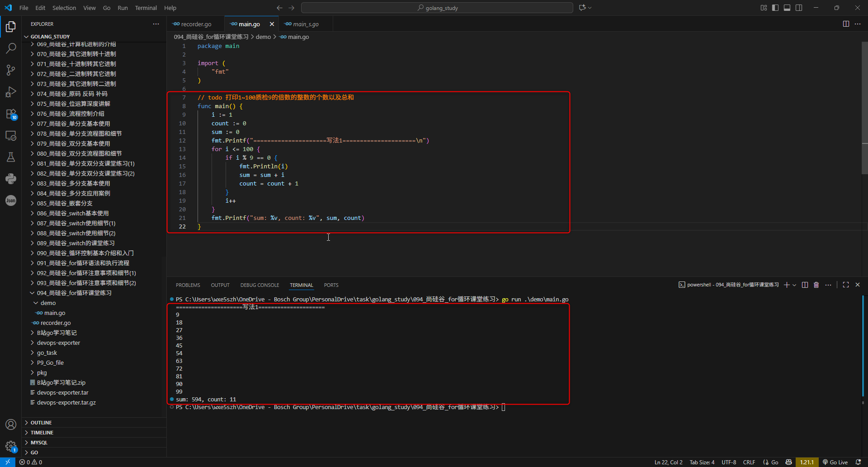This screenshot has width=868, height=467.
Task: Click the Go version 1.21.1 status item
Action: tap(807, 462)
